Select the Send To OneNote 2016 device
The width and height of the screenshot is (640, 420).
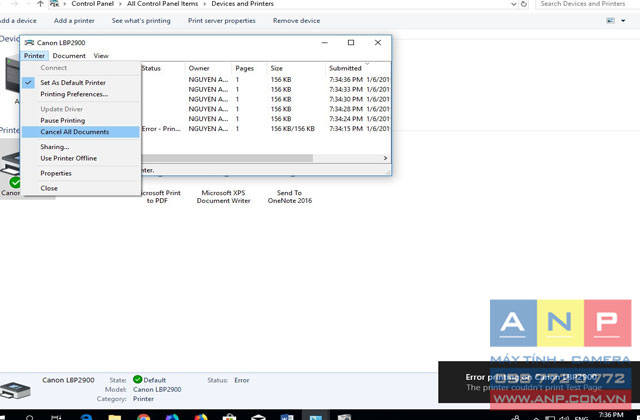click(289, 196)
